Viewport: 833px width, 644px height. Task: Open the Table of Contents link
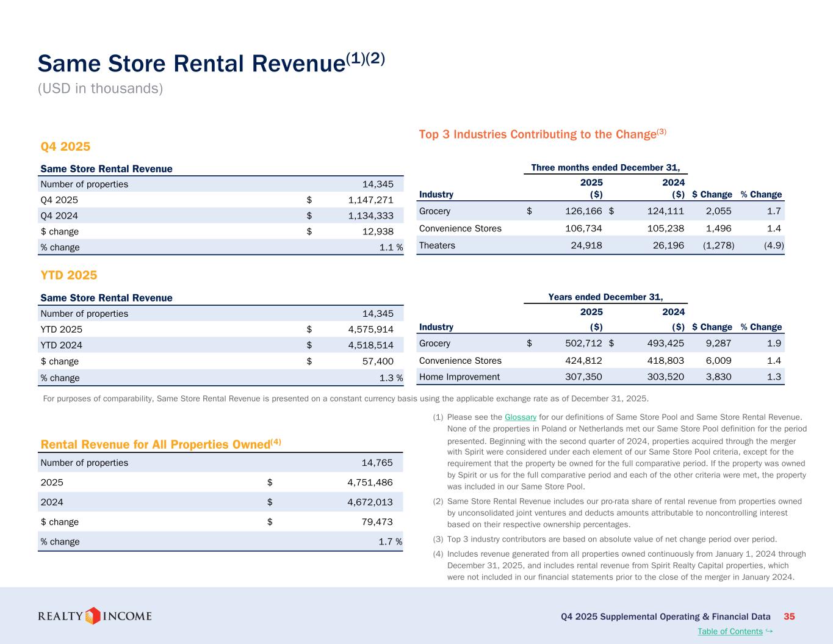click(x=729, y=631)
